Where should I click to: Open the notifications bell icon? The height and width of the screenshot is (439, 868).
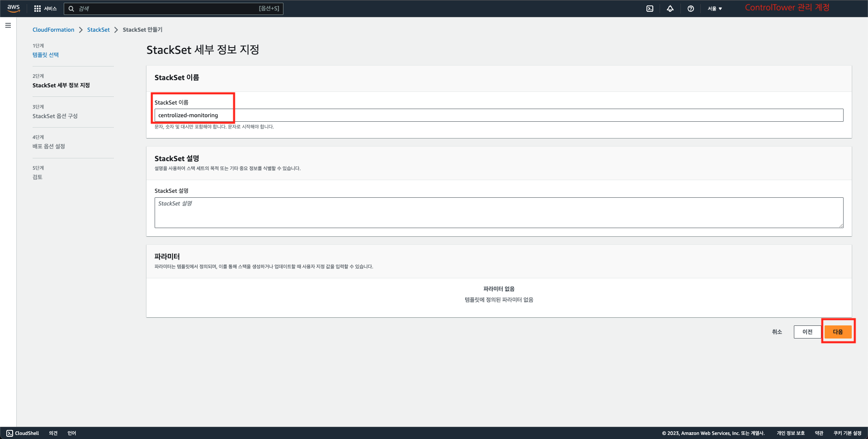point(670,9)
